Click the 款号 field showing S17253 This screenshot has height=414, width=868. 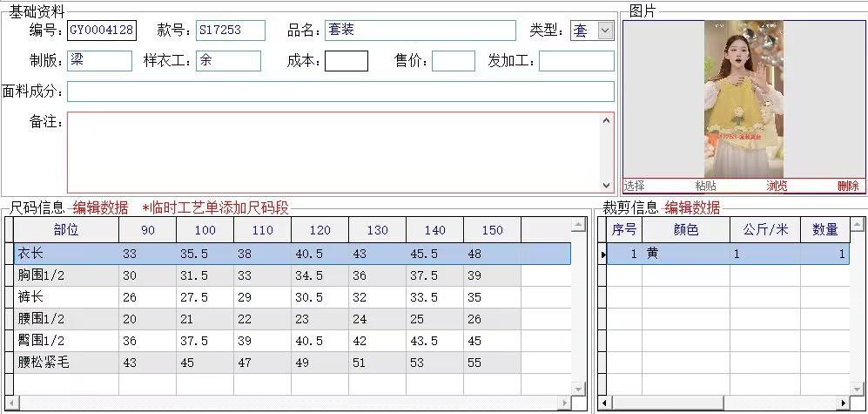click(231, 31)
